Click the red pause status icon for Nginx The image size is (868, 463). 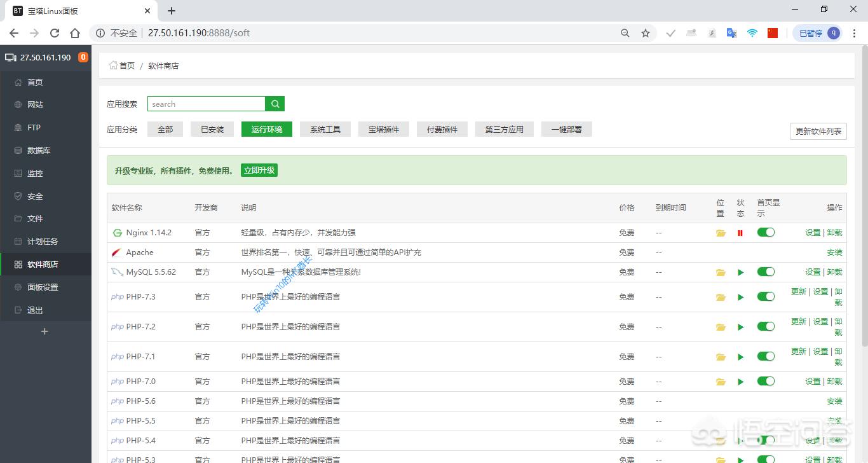pyautogui.click(x=740, y=233)
